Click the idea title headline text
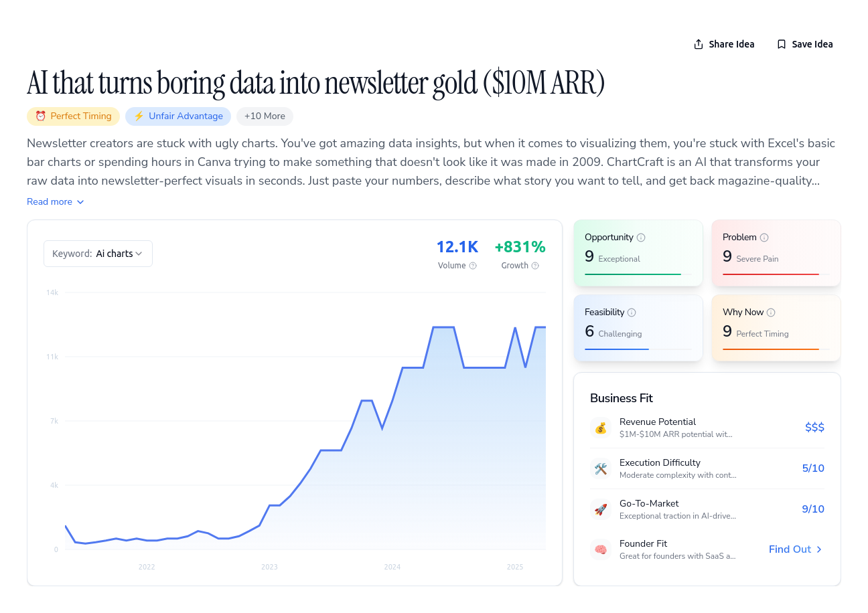Image resolution: width=868 pixels, height=613 pixels. (x=316, y=83)
